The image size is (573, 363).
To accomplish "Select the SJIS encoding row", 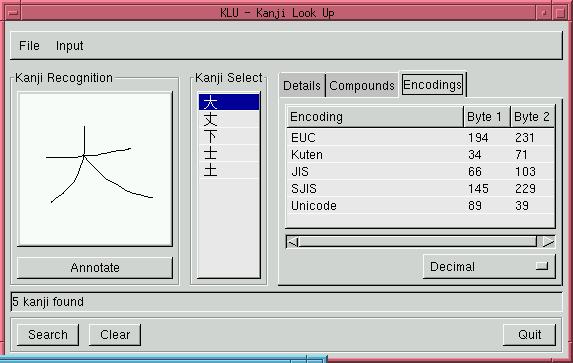I will [421, 189].
